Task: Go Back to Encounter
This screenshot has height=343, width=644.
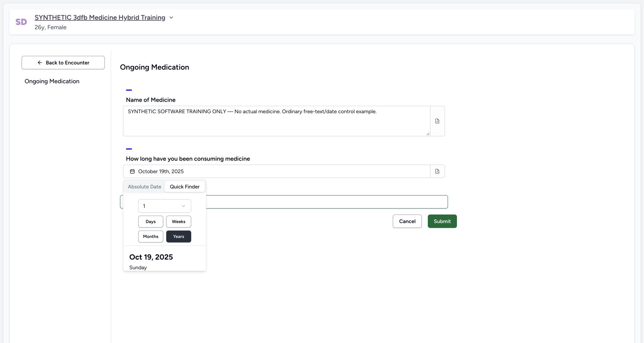Action: (63, 63)
